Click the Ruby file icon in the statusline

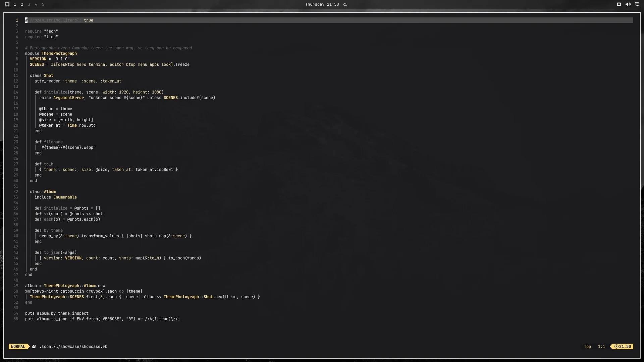(34, 347)
